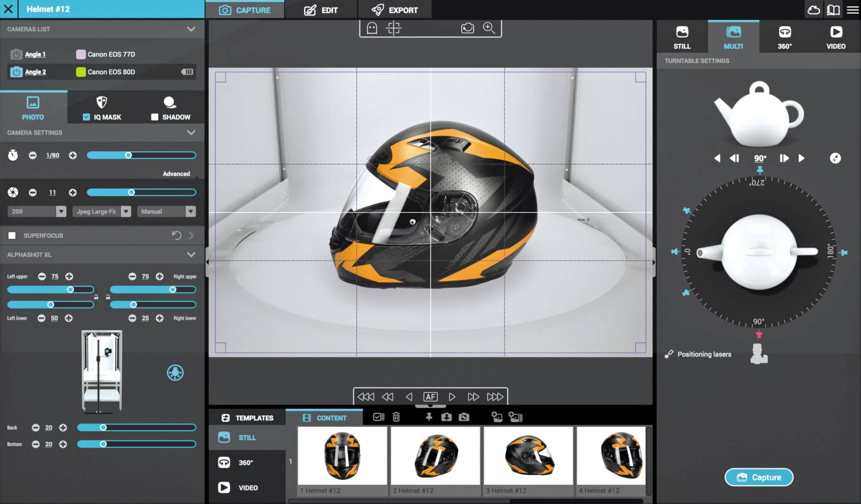Expand the SUPERFOCUS right chevron
The image size is (861, 504).
(x=191, y=235)
